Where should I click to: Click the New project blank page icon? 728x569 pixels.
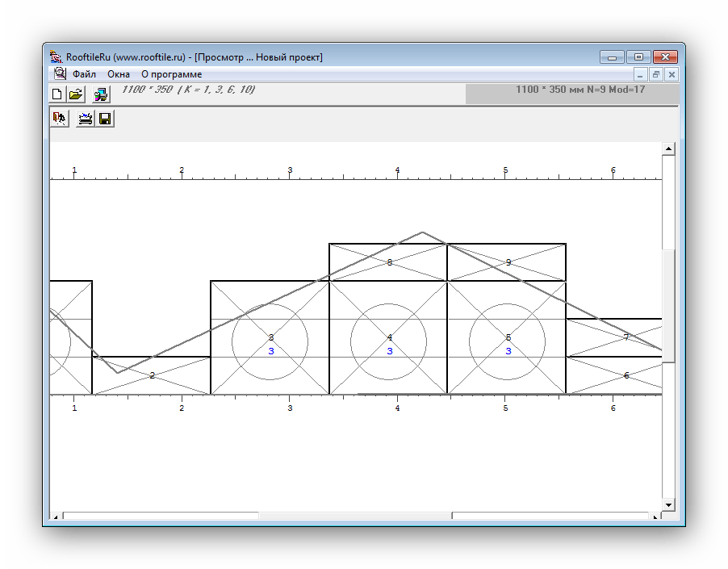[57, 94]
